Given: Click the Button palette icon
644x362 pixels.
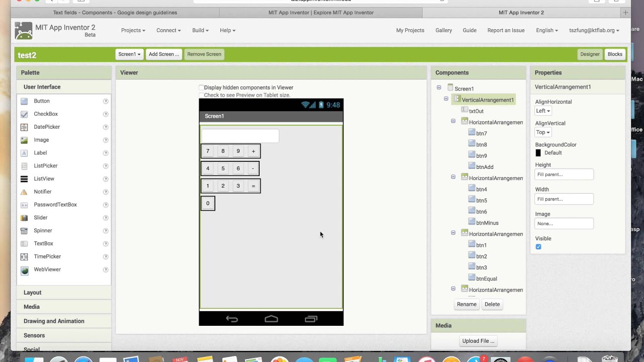Looking at the screenshot, I should tap(24, 101).
